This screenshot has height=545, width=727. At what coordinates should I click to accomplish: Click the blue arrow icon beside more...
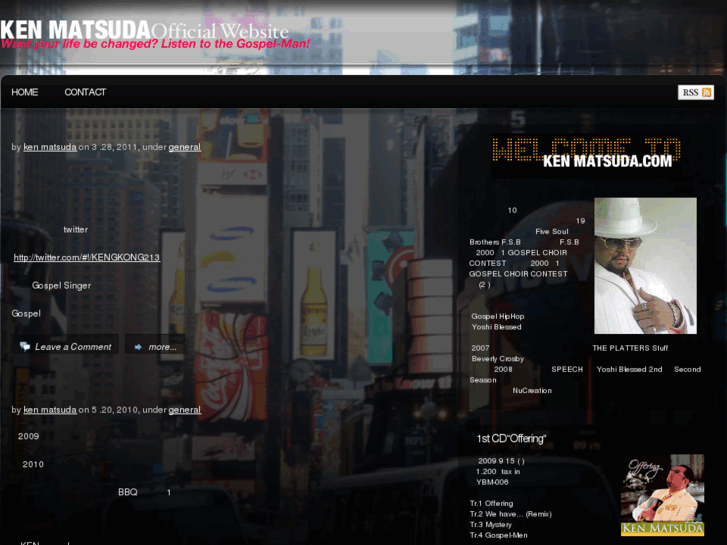point(138,347)
